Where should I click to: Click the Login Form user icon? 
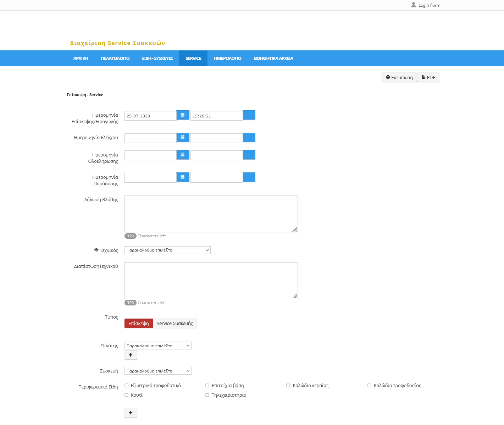click(x=414, y=5)
